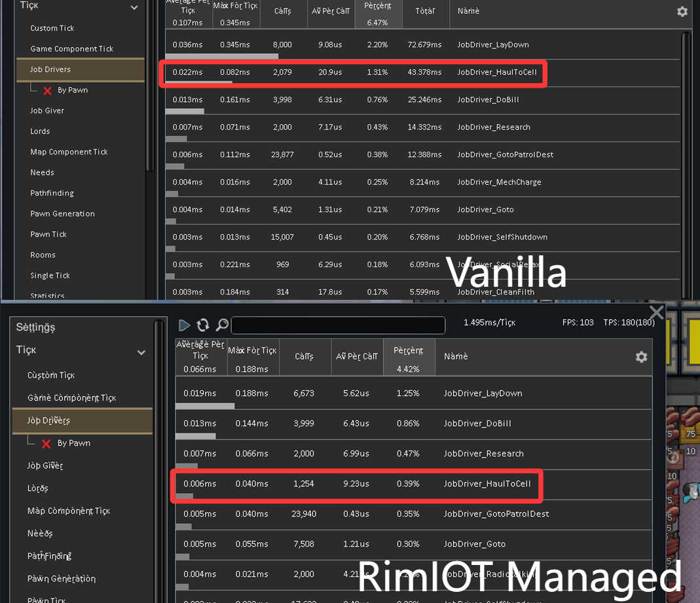
Task: Sort by Total column in the Vanilla table
Action: (425, 13)
